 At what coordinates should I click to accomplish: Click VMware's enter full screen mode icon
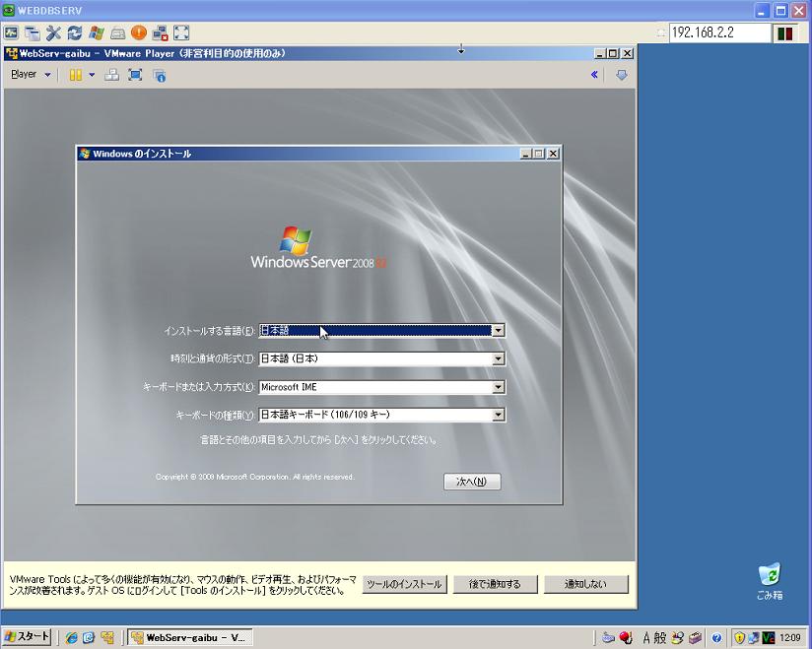click(x=135, y=75)
